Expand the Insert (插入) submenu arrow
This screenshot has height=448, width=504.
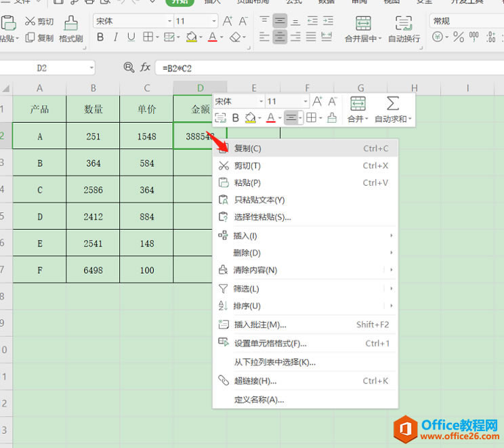[x=391, y=235]
